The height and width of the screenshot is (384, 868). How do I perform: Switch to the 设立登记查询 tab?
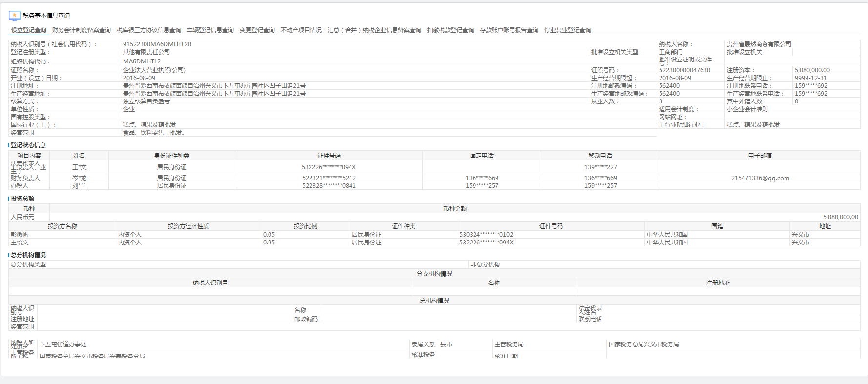pos(29,30)
